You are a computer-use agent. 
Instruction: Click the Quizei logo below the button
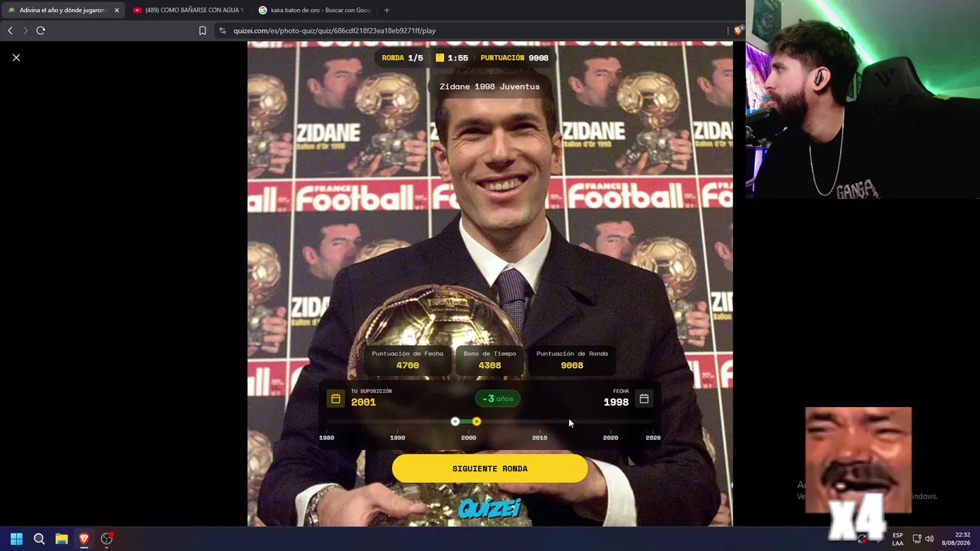pyautogui.click(x=490, y=508)
